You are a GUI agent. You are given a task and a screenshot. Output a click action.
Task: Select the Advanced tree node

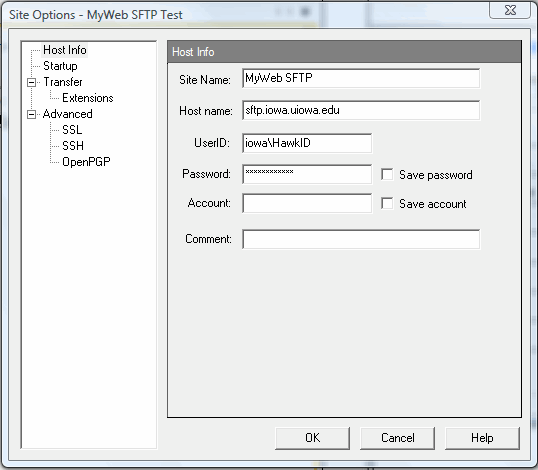tap(68, 114)
